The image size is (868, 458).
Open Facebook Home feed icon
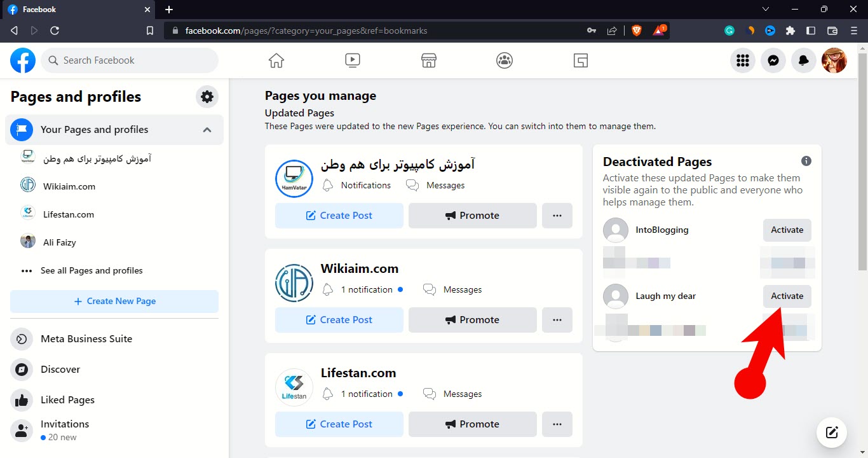point(276,60)
